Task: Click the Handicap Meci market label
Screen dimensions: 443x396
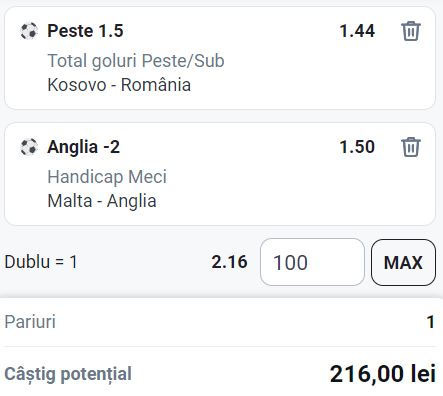Action: click(107, 177)
